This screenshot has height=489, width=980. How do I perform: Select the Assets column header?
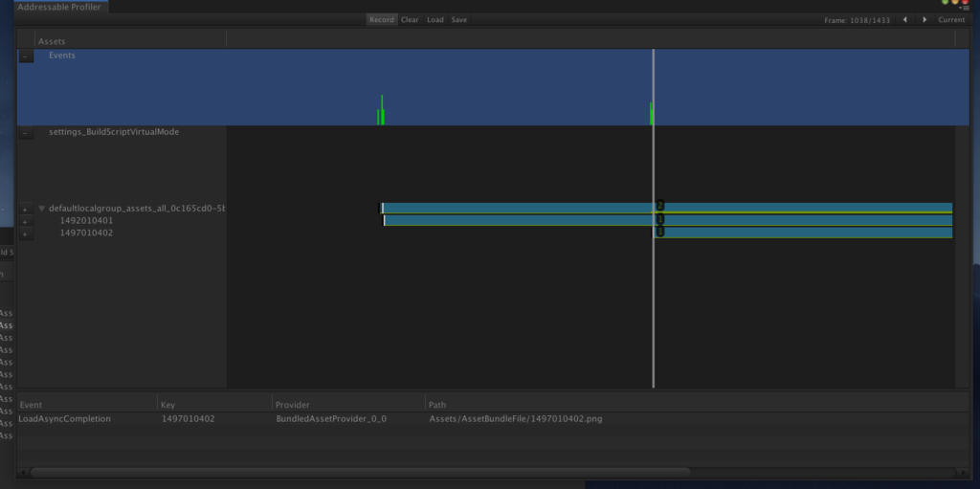pyautogui.click(x=130, y=41)
